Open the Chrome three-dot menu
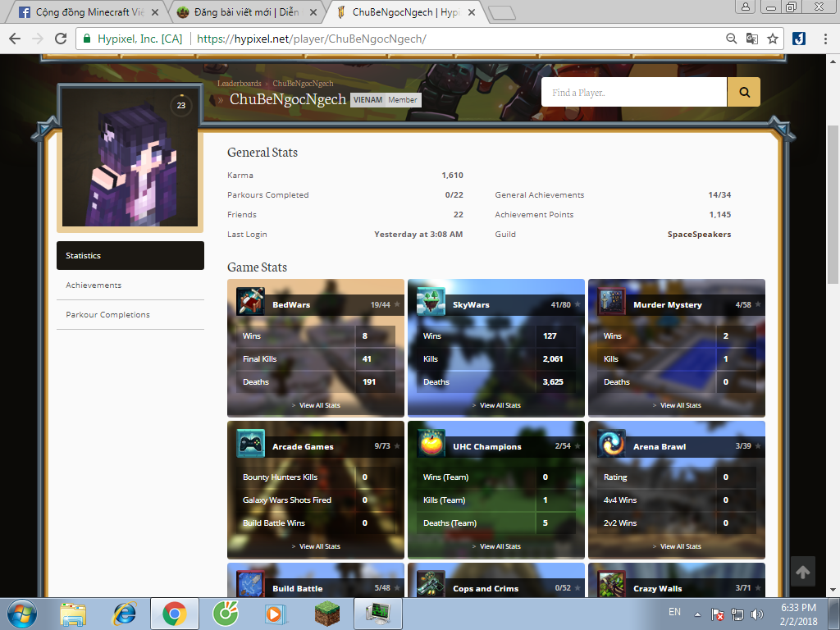 coord(825,39)
